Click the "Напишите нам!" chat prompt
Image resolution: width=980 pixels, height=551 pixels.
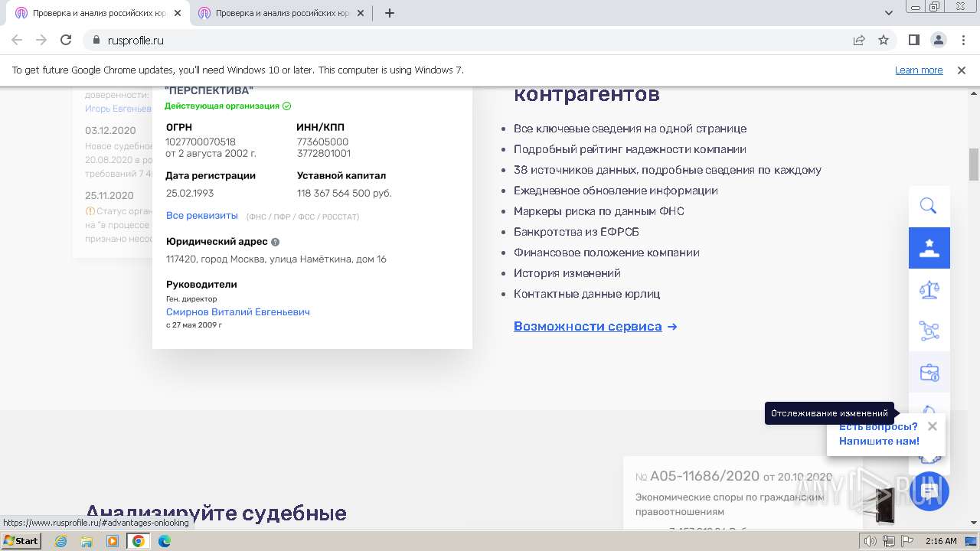click(879, 441)
